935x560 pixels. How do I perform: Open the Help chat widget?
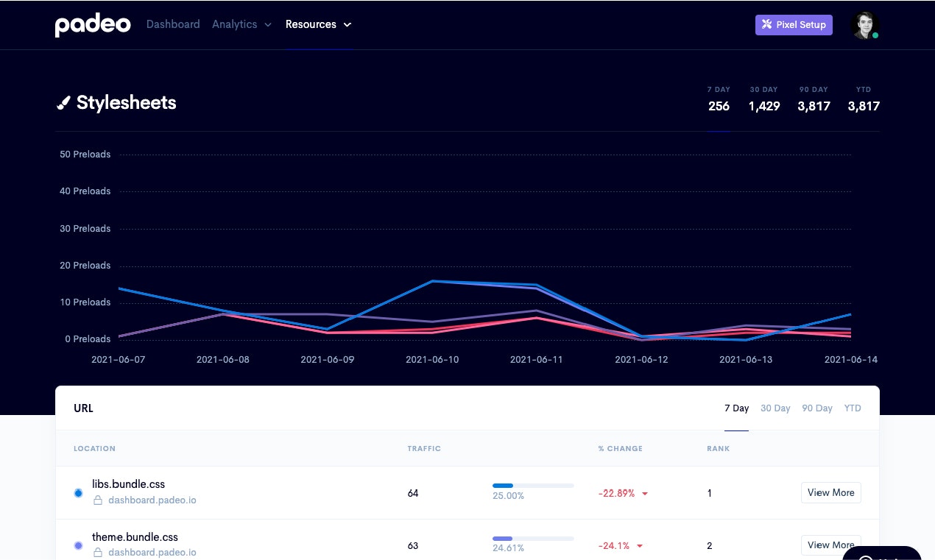pyautogui.click(x=882, y=553)
